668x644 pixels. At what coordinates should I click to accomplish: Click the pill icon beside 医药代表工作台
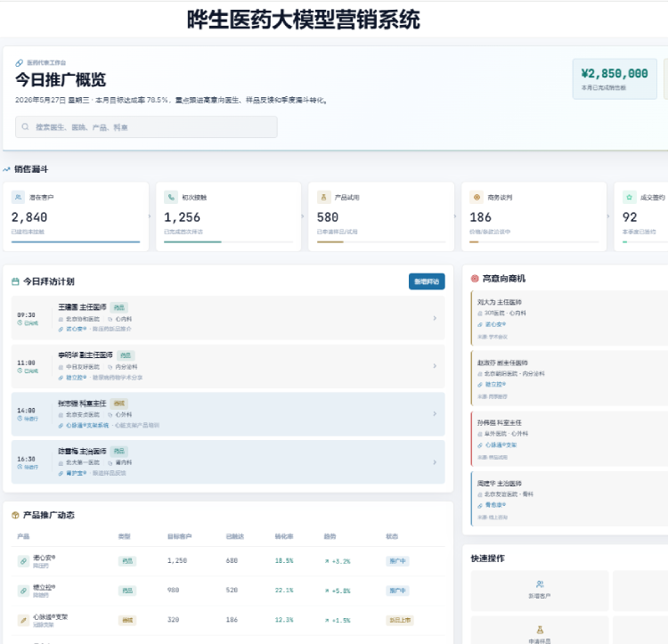[x=20, y=63]
